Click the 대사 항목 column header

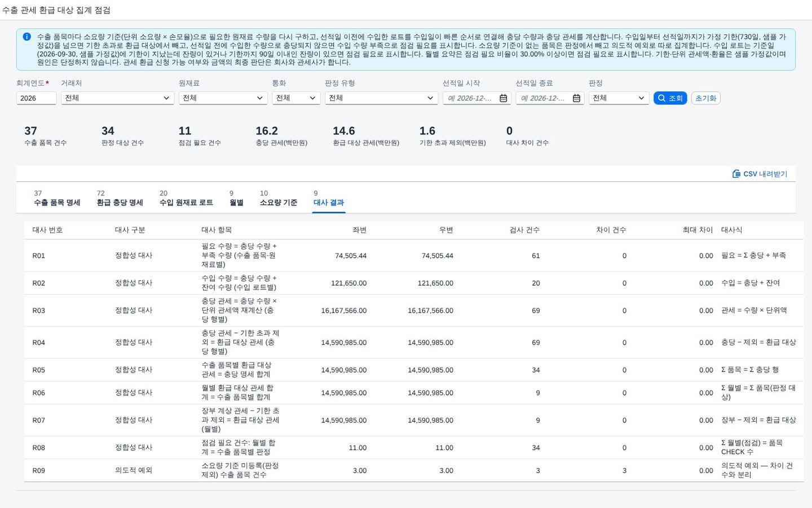coord(217,230)
